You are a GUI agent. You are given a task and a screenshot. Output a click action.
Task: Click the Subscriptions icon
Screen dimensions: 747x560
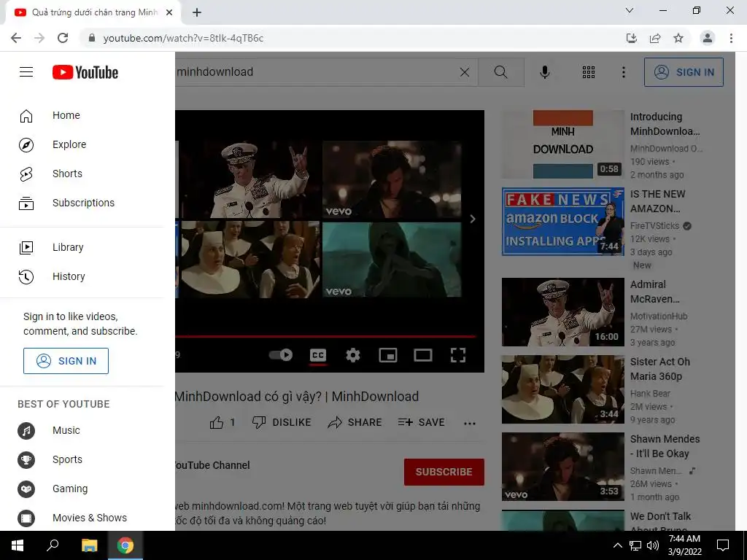click(26, 203)
